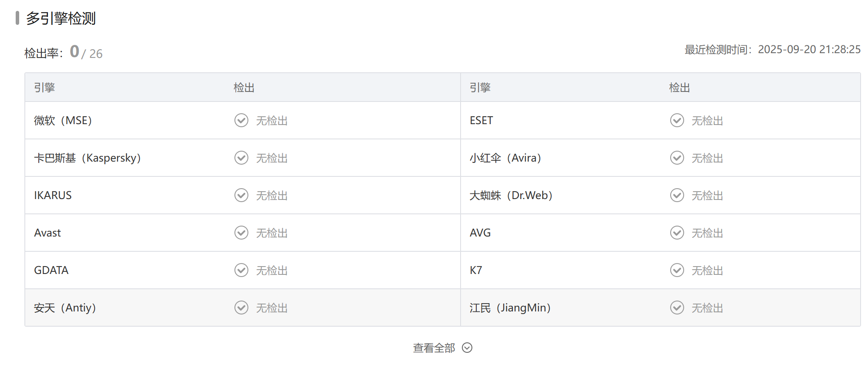Click the Avira row check status icon
This screenshot has height=382, width=868.
677,158
